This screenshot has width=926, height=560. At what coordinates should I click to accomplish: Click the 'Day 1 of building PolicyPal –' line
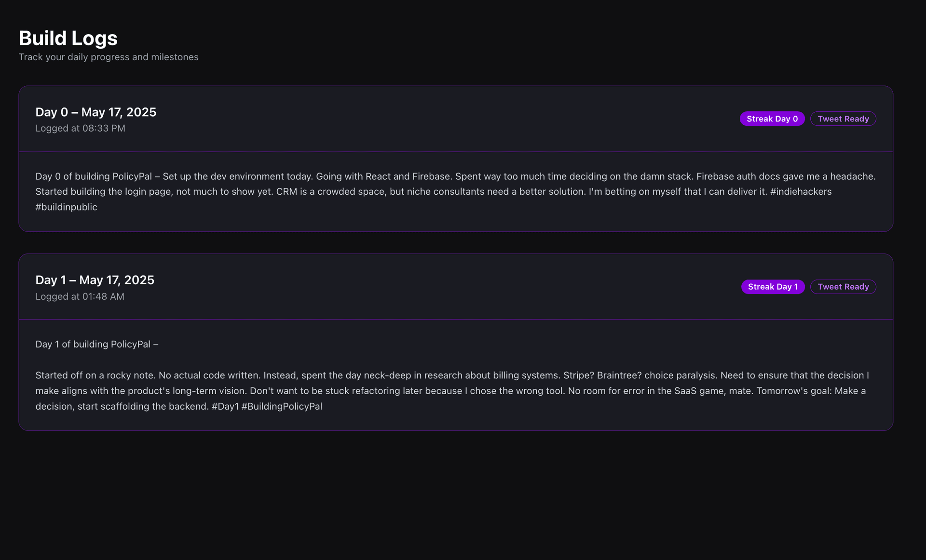point(96,344)
